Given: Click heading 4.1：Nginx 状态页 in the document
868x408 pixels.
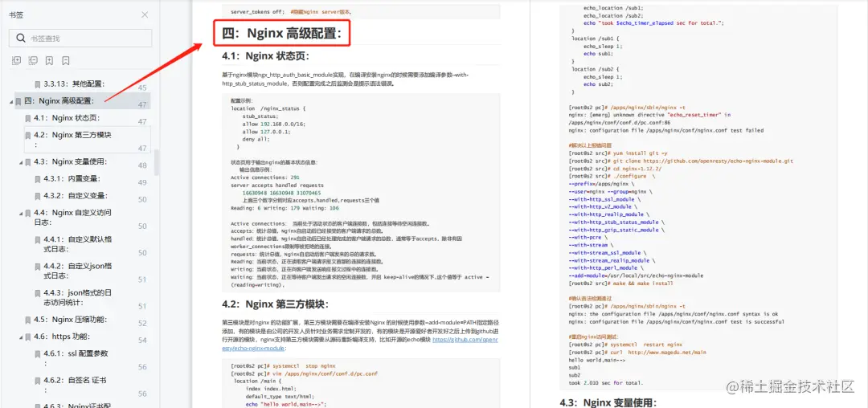Looking at the screenshot, I should tap(266, 56).
